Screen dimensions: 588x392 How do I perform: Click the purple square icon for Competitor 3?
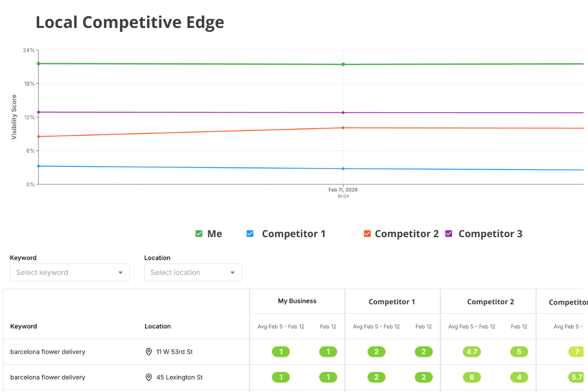(x=448, y=234)
